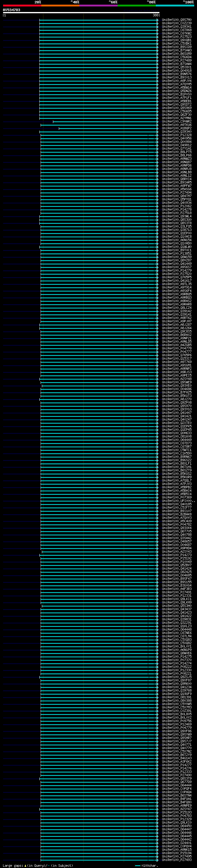Viewport: 197px width, 868px height.
Task: Select hit label UniRef100_O04686
Action: point(177,389)
